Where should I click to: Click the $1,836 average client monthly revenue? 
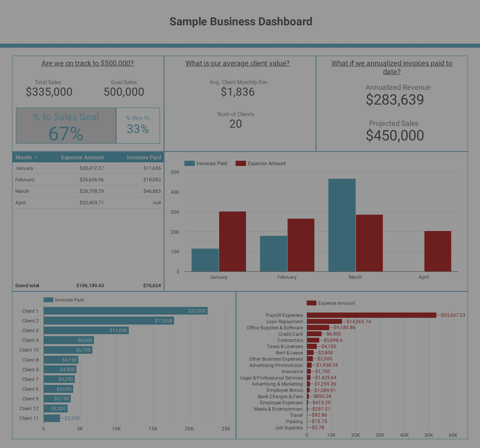238,92
